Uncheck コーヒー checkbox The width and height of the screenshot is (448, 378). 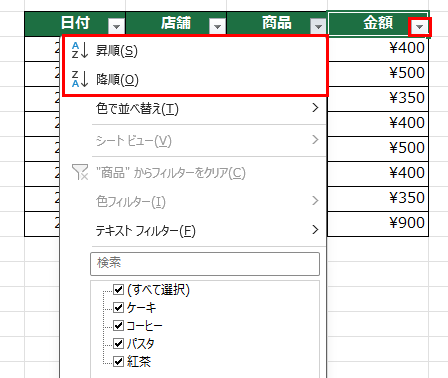pyautogui.click(x=118, y=325)
